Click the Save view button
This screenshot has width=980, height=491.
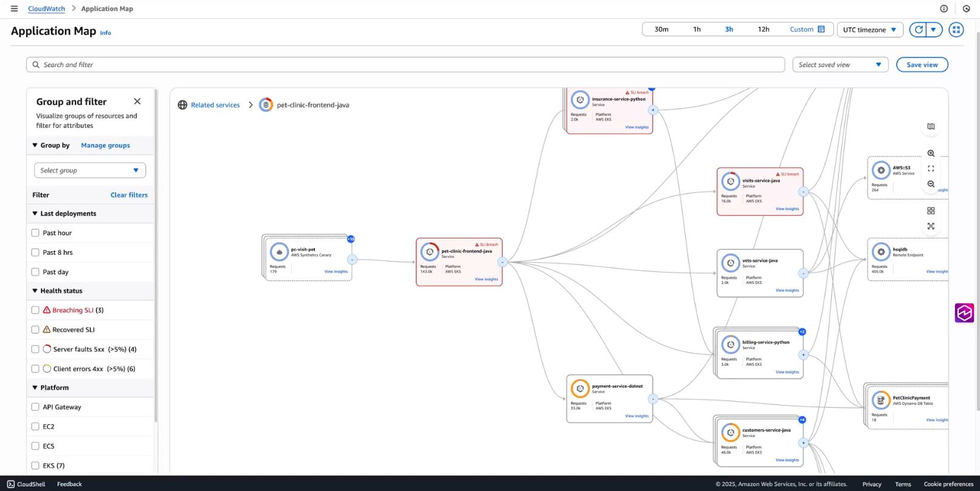click(922, 65)
